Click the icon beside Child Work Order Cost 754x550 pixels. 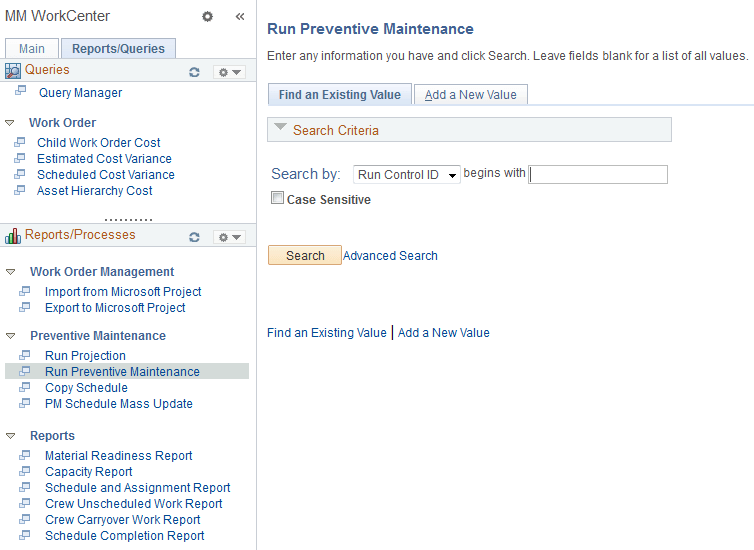pyautogui.click(x=20, y=142)
